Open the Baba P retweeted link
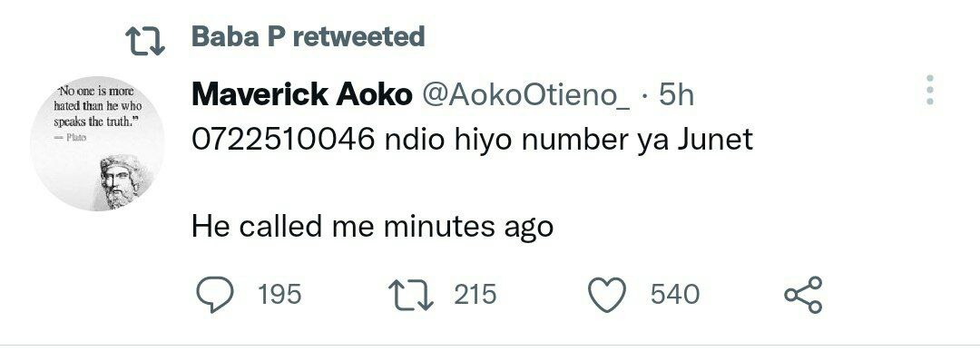Screen dimensions: 980x351 point(309,37)
